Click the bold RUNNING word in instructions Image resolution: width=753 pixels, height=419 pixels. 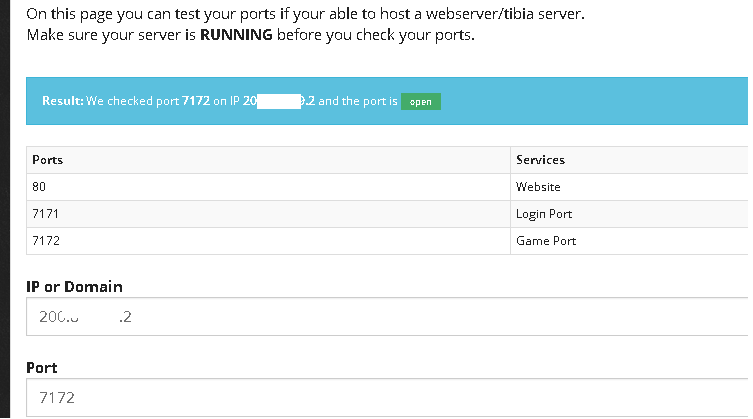pyautogui.click(x=236, y=35)
